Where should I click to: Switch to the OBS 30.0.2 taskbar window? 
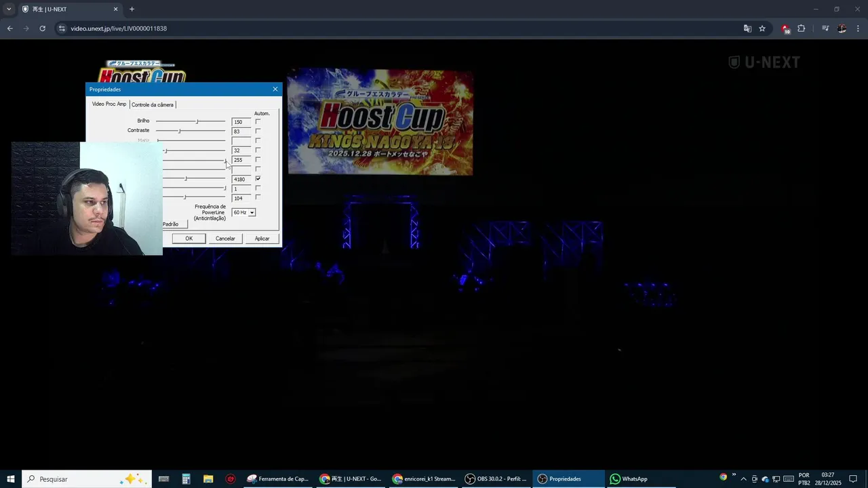(496, 479)
